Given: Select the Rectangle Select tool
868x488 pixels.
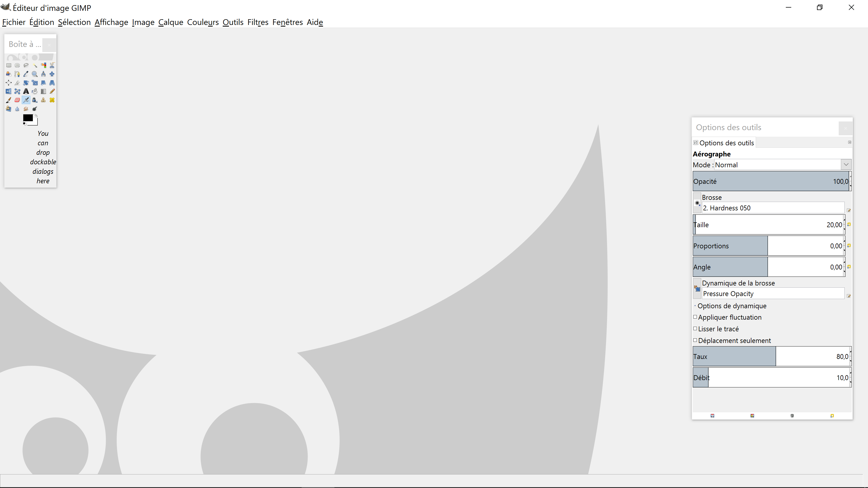Looking at the screenshot, I should (x=8, y=65).
